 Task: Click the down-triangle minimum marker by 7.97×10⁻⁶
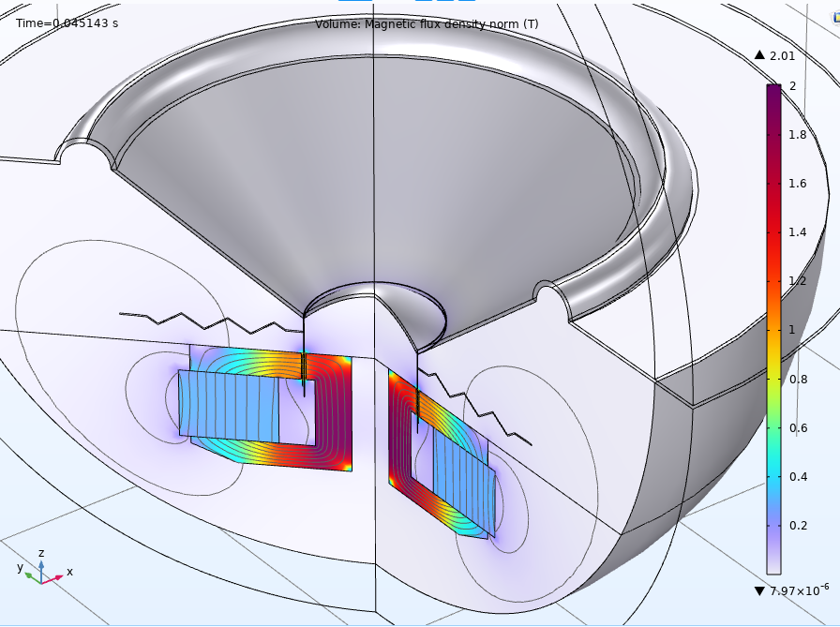[759, 591]
